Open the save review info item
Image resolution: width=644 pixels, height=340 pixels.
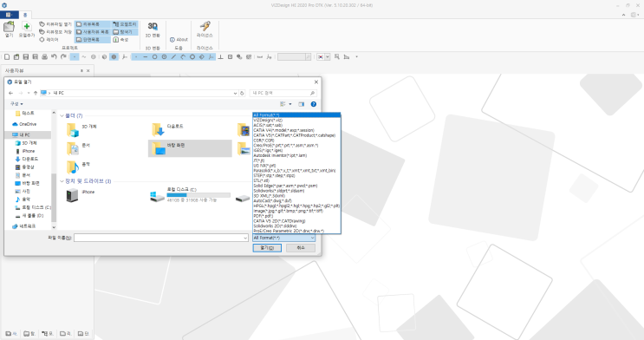tap(55, 31)
